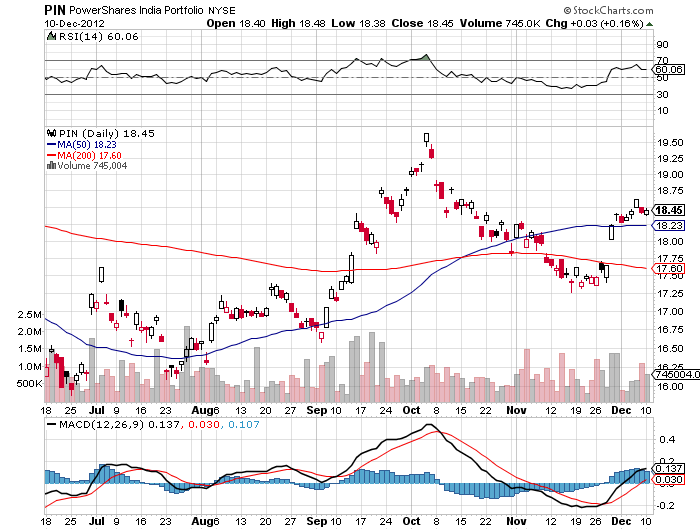Click the highest October candlestick near 19.50
The image size is (700, 530).
coord(426,139)
